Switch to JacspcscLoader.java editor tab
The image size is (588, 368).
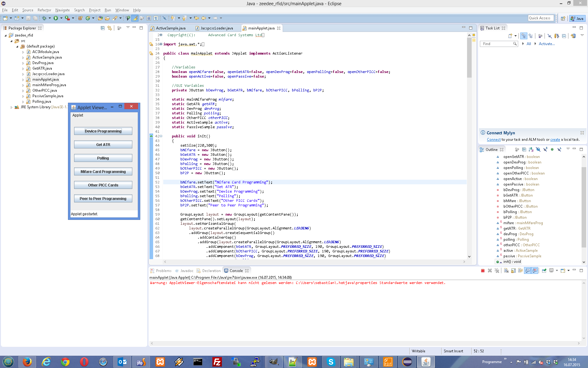click(x=217, y=28)
